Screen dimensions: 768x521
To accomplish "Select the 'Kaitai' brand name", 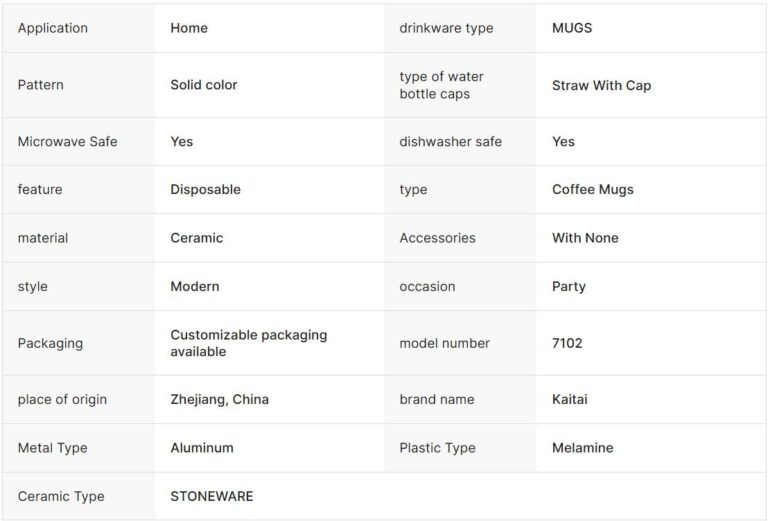I will coord(570,399).
